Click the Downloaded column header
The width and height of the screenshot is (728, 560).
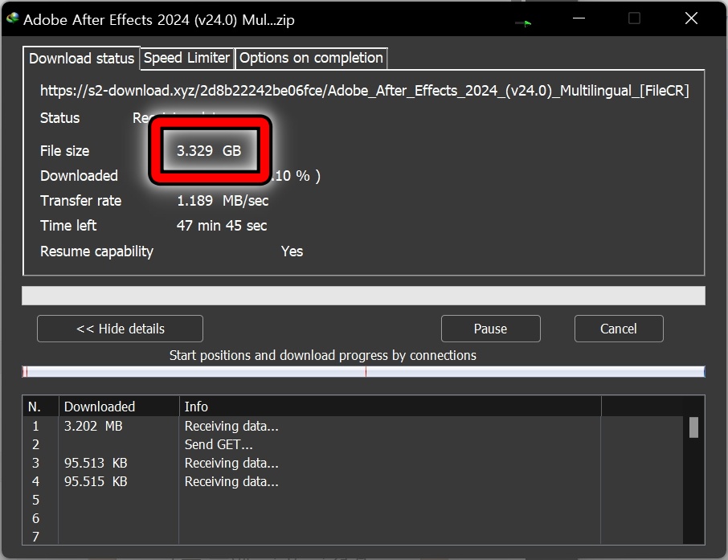click(119, 407)
